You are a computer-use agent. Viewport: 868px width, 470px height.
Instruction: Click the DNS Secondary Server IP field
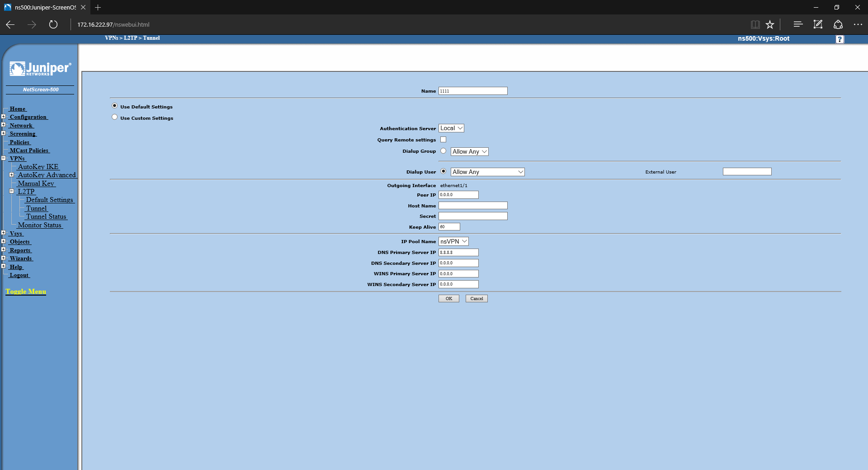[x=458, y=263]
